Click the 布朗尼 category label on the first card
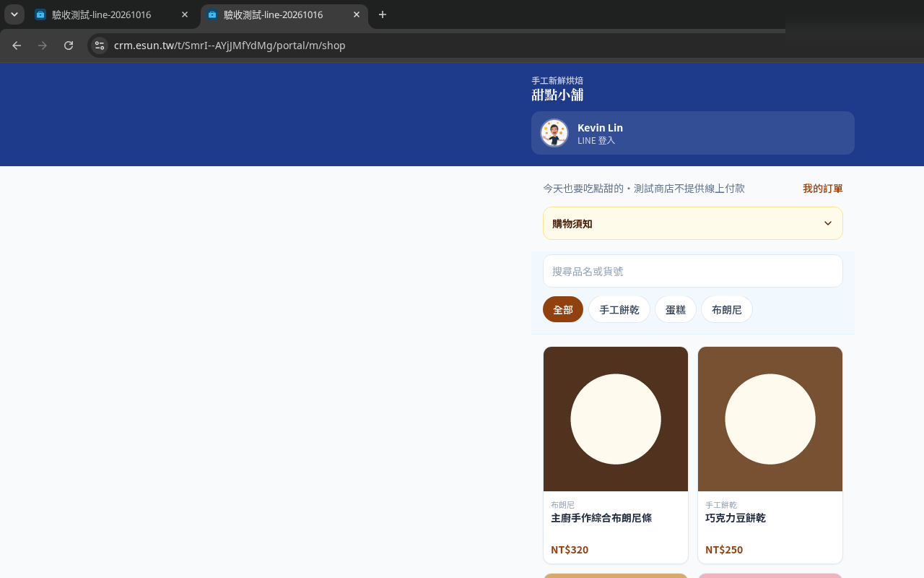 pos(563,505)
